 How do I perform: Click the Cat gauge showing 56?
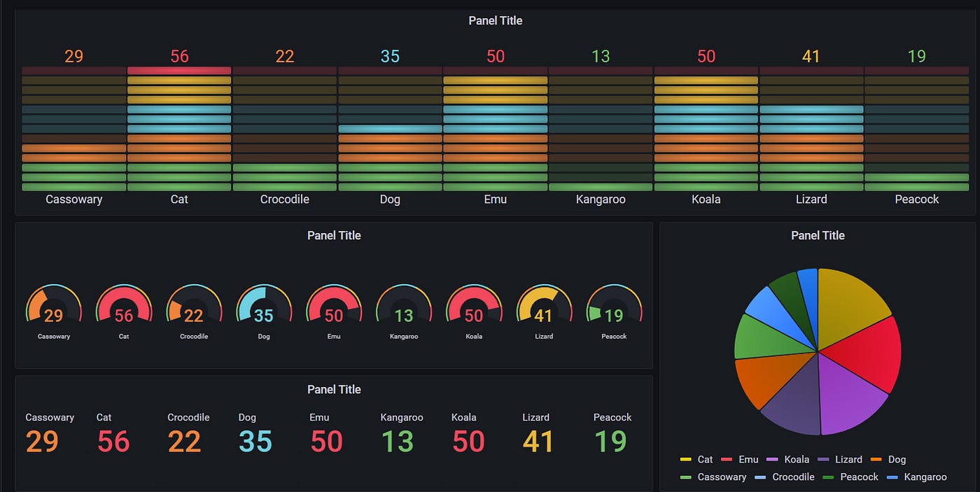coord(124,308)
